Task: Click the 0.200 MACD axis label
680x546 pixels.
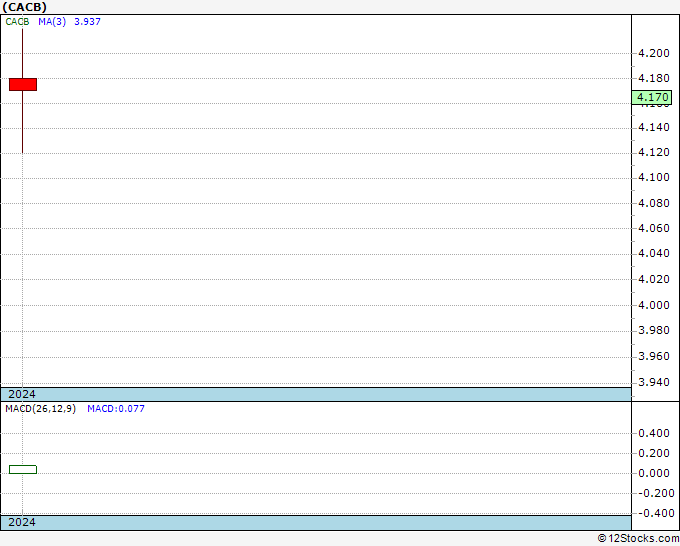Action: point(654,453)
